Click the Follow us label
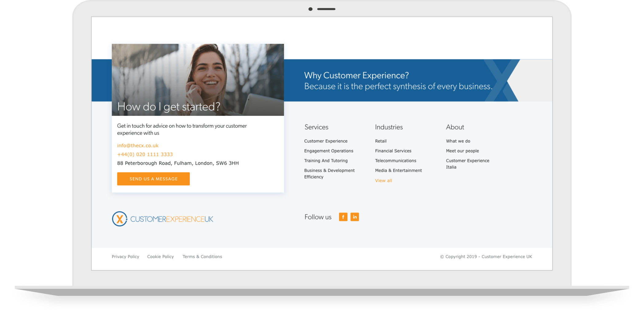The image size is (644, 315). tap(318, 217)
